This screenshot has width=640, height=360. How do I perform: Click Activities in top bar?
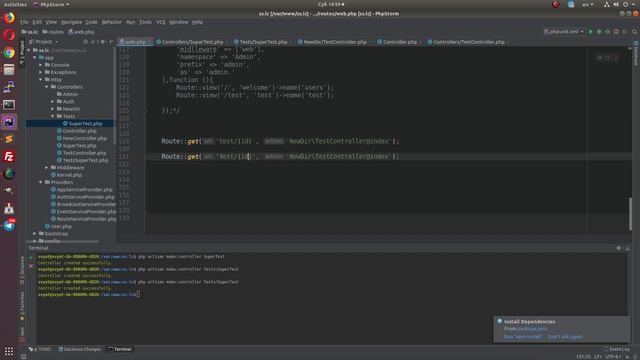[x=15, y=4]
